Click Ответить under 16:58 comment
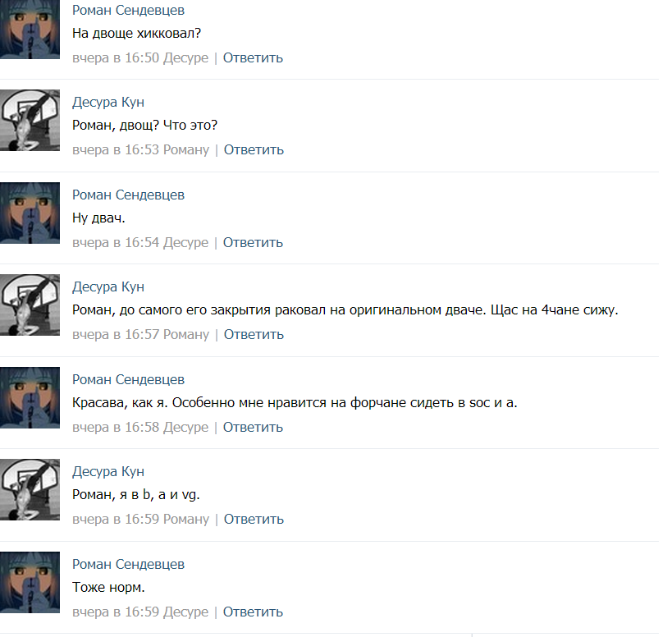 [253, 427]
